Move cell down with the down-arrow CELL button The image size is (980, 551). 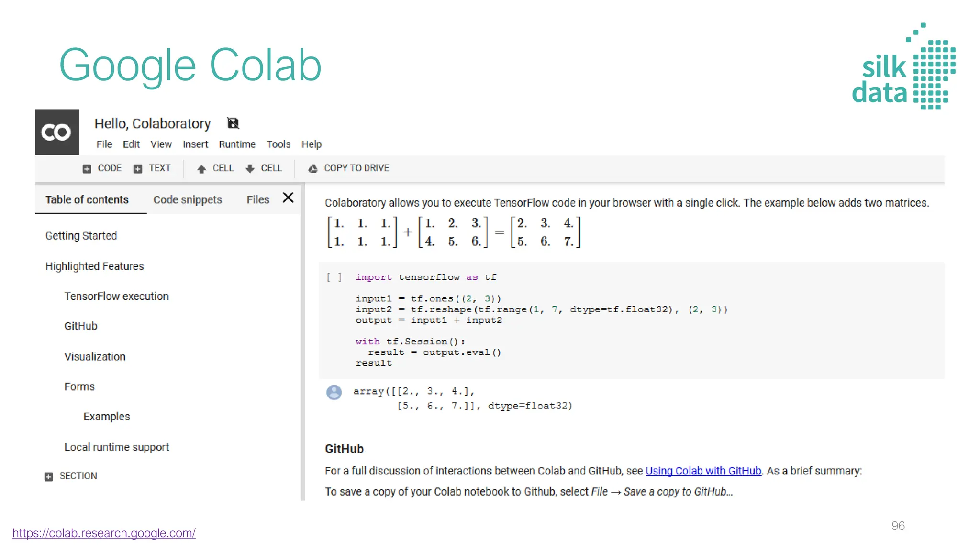point(264,168)
